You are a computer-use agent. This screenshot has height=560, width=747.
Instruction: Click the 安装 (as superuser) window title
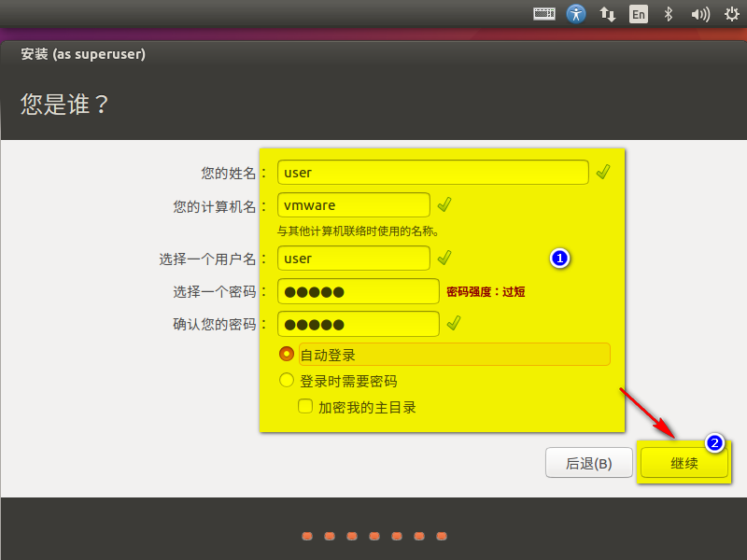(83, 54)
